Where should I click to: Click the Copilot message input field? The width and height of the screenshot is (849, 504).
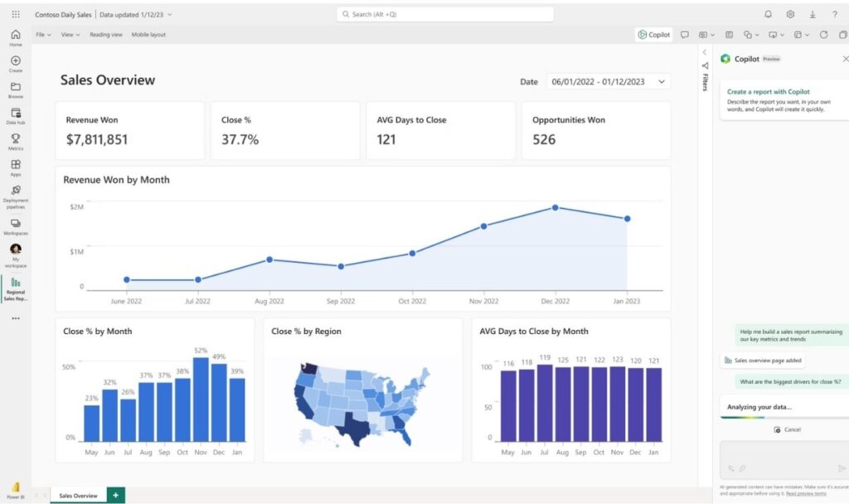click(x=784, y=459)
